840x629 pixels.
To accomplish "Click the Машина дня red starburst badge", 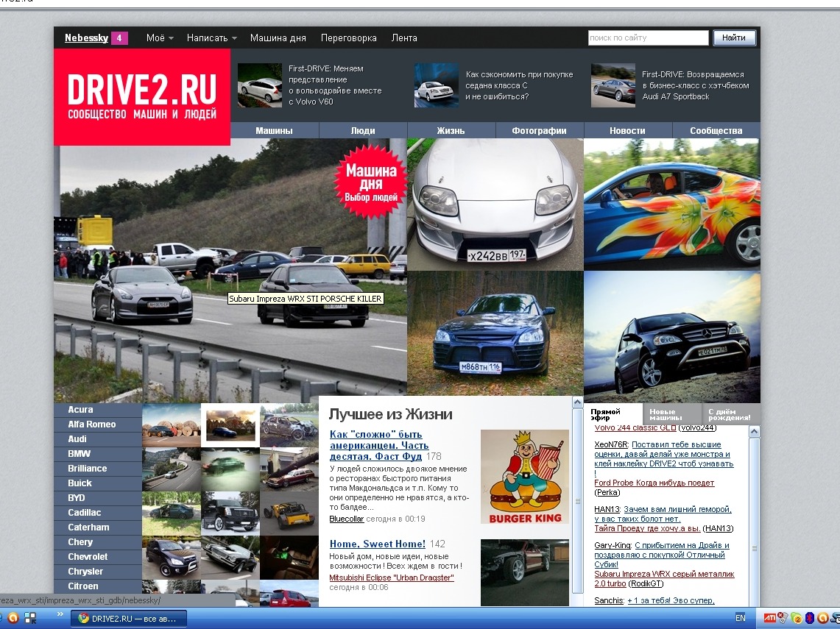I will click(371, 182).
